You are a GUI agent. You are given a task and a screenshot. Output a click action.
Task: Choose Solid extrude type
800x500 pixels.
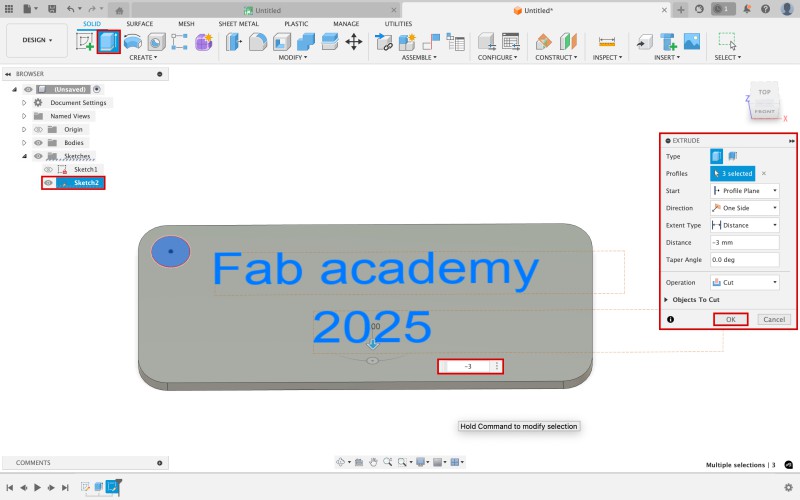point(716,156)
